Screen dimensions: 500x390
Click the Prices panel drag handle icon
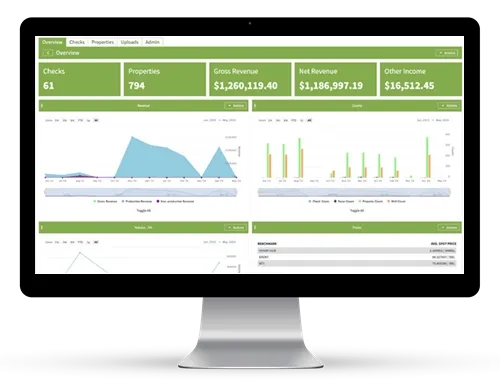point(255,228)
